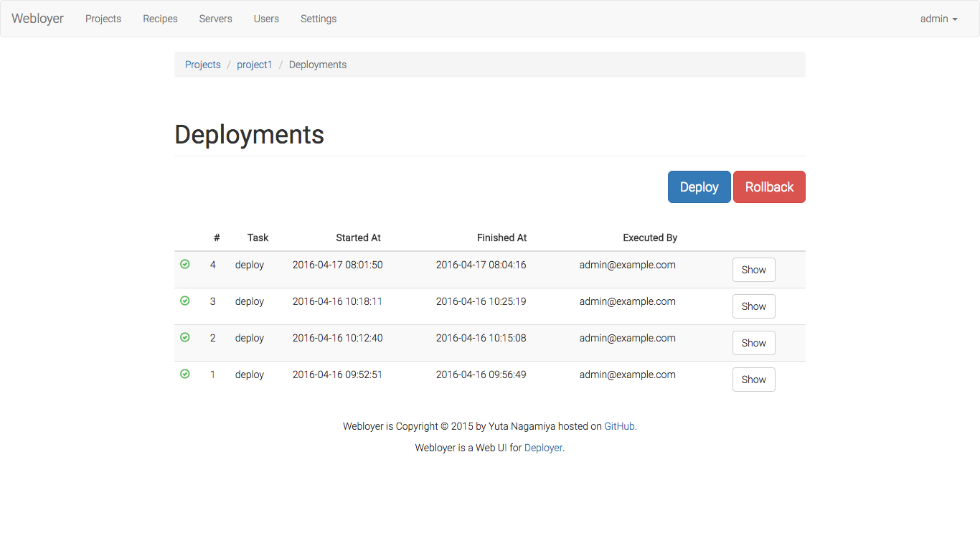This screenshot has width=980, height=551.
Task: Go to the Webloyer home brand link
Action: click(x=37, y=19)
